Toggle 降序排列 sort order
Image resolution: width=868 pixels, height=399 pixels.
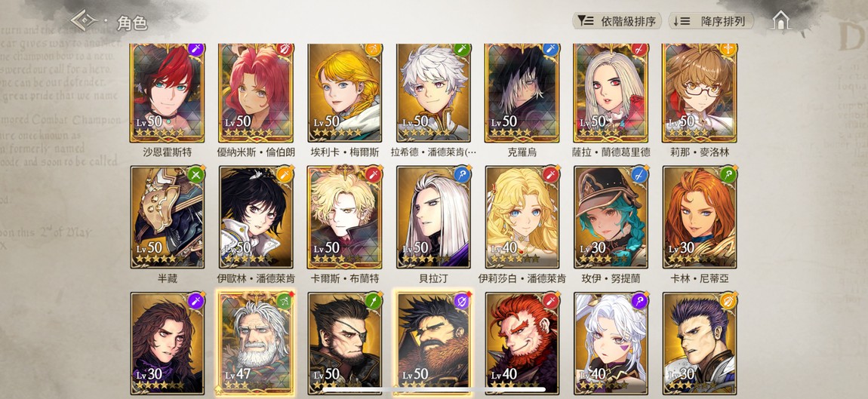click(711, 21)
